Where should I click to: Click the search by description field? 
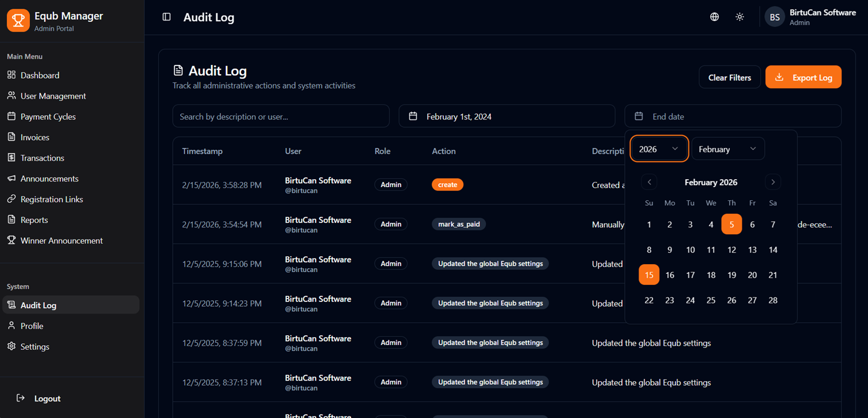coord(281,117)
